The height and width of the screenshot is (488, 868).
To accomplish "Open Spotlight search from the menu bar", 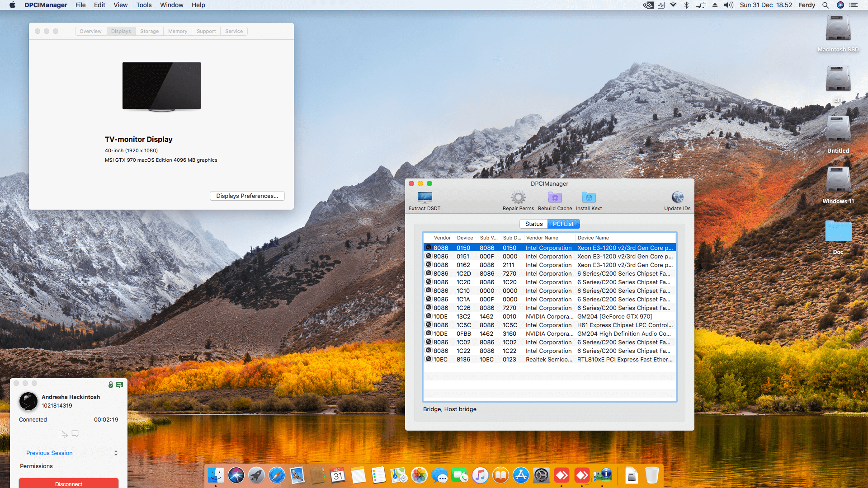I will click(x=825, y=5).
